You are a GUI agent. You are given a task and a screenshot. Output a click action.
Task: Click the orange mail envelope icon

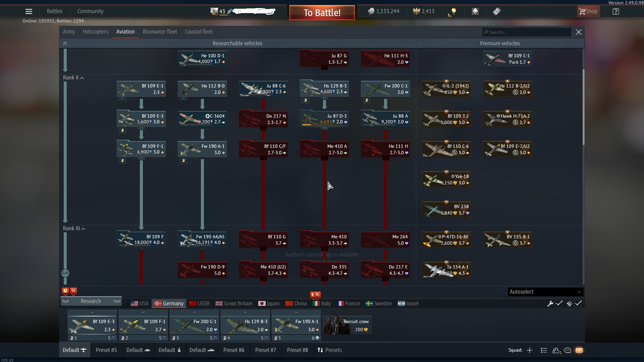click(579, 350)
